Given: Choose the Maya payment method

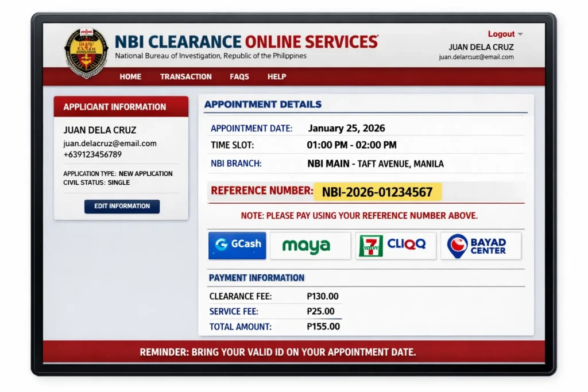Looking at the screenshot, I should [x=310, y=245].
